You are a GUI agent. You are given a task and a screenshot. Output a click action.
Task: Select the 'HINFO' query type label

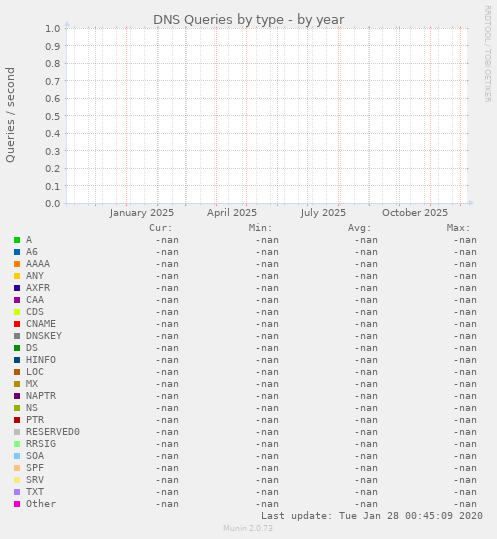click(41, 360)
